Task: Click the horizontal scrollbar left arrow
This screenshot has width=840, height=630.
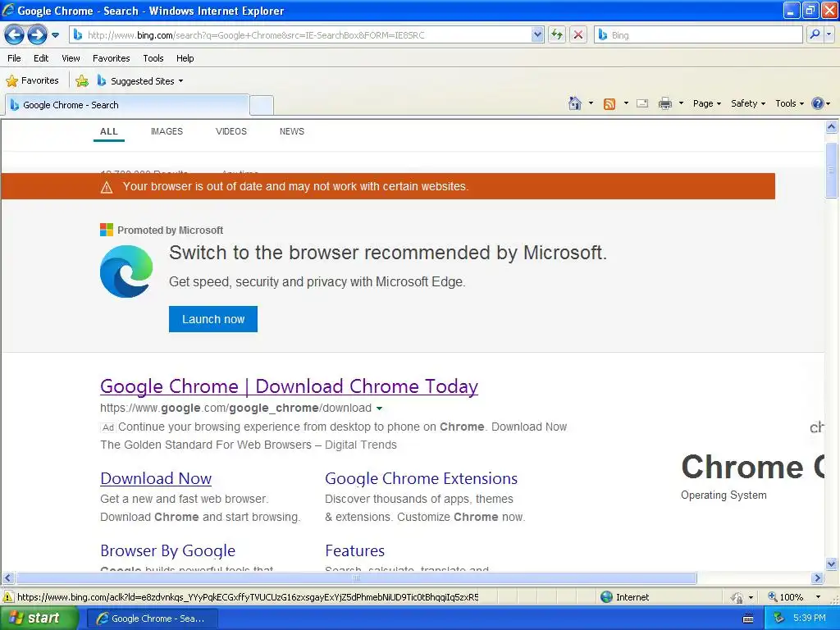Action: (7, 578)
